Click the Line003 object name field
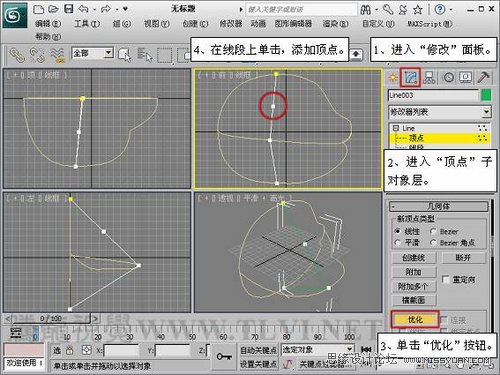Screen dimensions: 500x375 [x=433, y=95]
